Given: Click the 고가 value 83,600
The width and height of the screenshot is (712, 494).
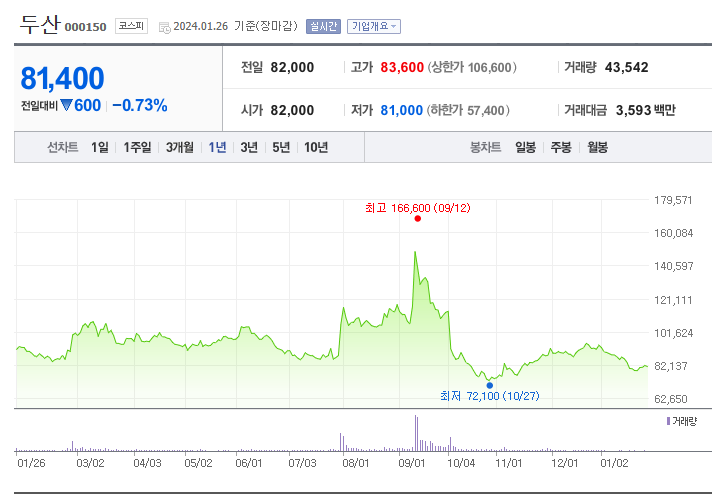Looking at the screenshot, I should tap(402, 67).
